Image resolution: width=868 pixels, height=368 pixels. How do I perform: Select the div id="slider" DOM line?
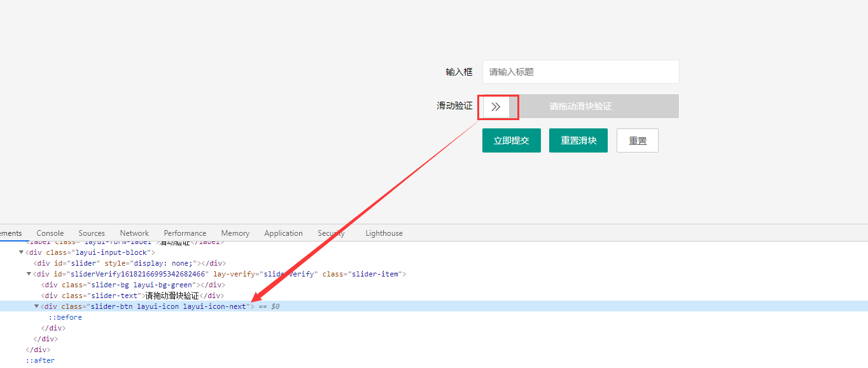[130, 263]
